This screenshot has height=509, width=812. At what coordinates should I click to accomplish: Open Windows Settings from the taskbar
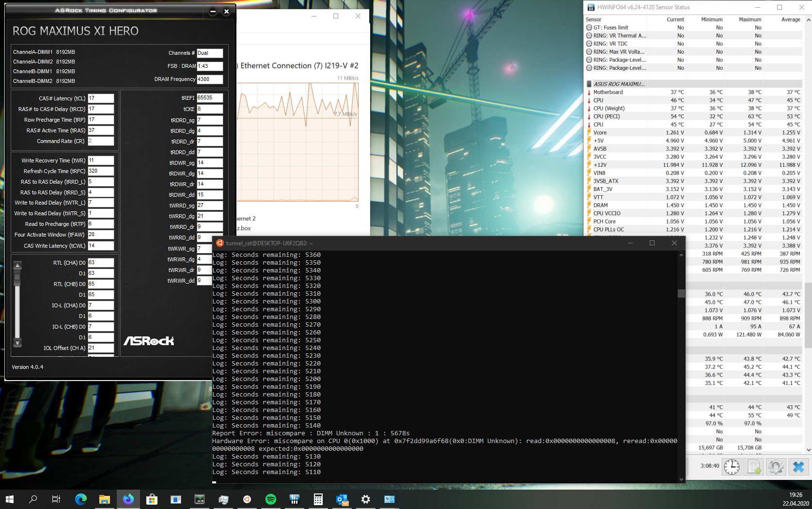click(x=366, y=499)
